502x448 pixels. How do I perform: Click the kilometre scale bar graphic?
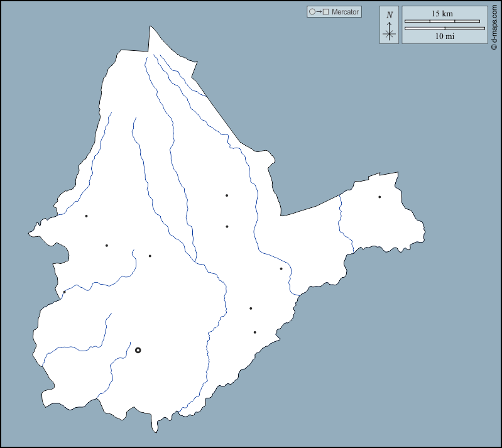[x=444, y=21]
